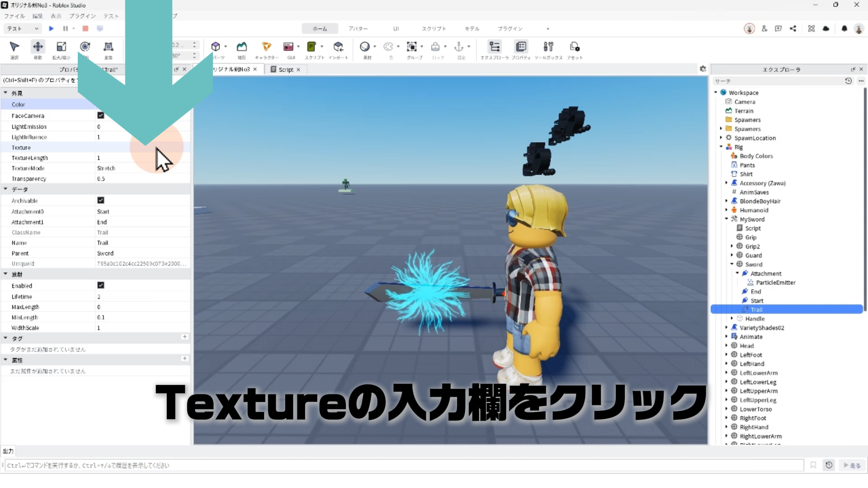This screenshot has width=868, height=488.
Task: Open the test mode dropdown
Action: [x=23, y=28]
